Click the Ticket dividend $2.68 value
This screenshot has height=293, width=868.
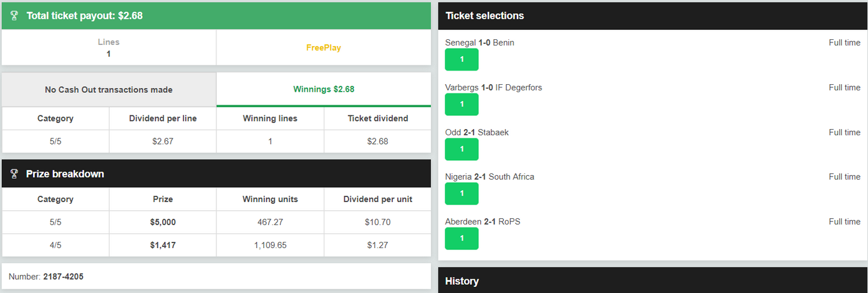point(377,142)
